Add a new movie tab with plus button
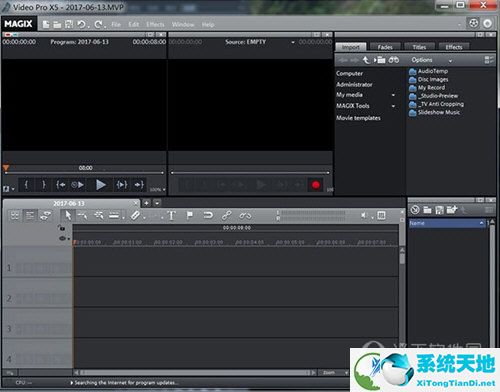This screenshot has height=392, width=500. pos(146,203)
